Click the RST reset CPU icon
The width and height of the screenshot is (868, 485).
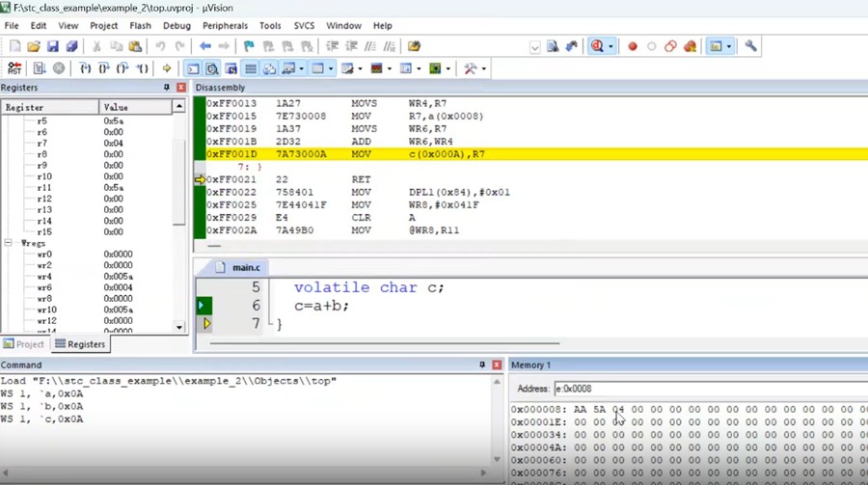coord(14,68)
